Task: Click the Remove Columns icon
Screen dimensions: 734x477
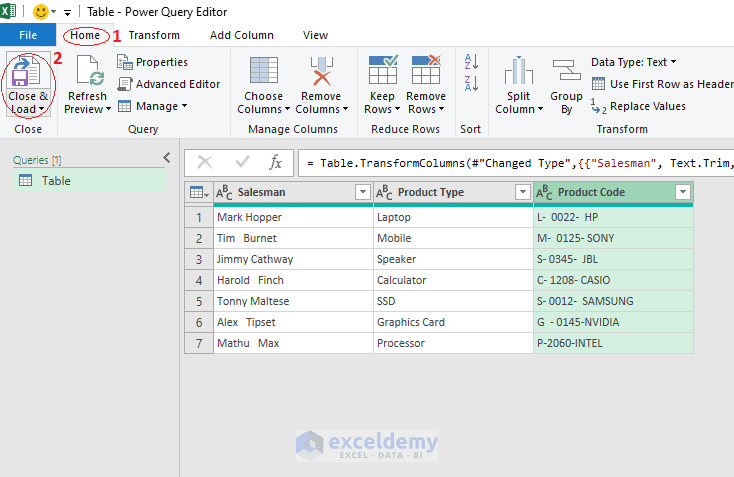Action: pos(322,71)
